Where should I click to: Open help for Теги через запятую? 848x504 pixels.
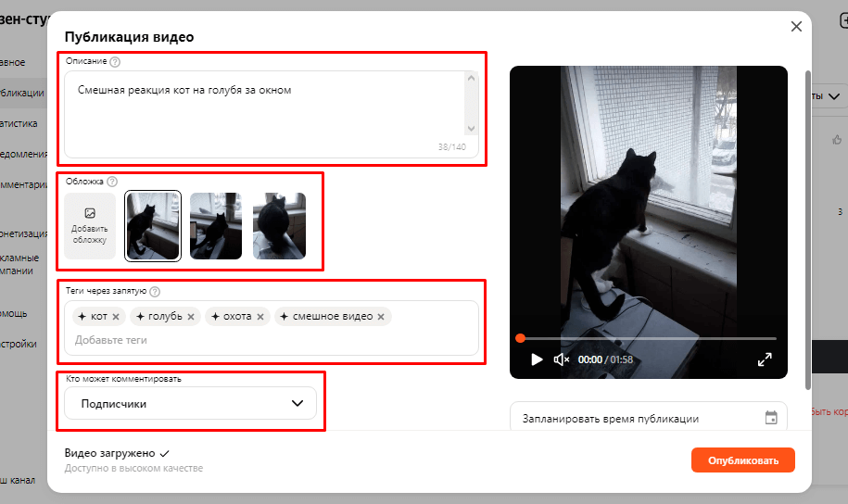(x=155, y=292)
